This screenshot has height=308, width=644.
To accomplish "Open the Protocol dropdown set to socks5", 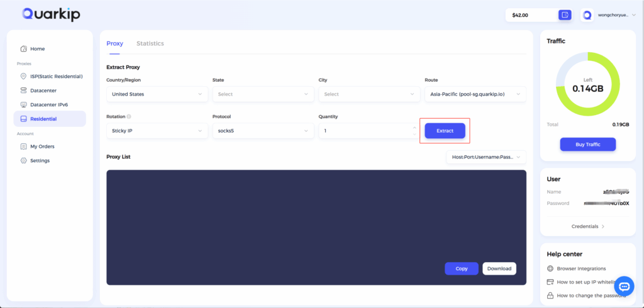I will [x=263, y=131].
